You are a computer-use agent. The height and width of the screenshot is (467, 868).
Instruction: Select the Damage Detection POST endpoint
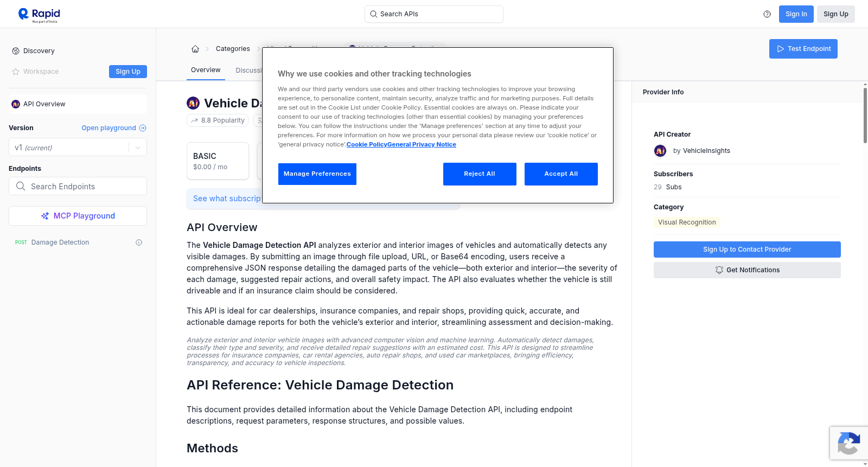coord(78,242)
